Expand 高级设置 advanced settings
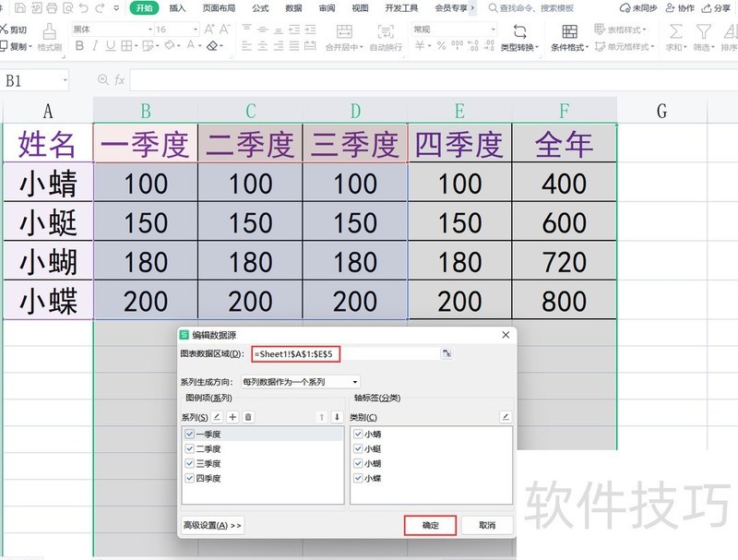 pyautogui.click(x=212, y=525)
